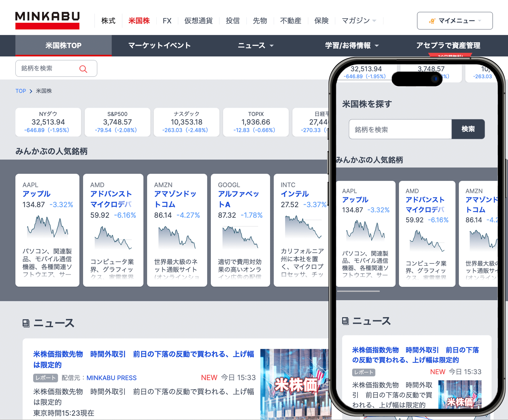Open the 仮想通貨 menu item
This screenshot has width=508, height=420.
point(198,21)
